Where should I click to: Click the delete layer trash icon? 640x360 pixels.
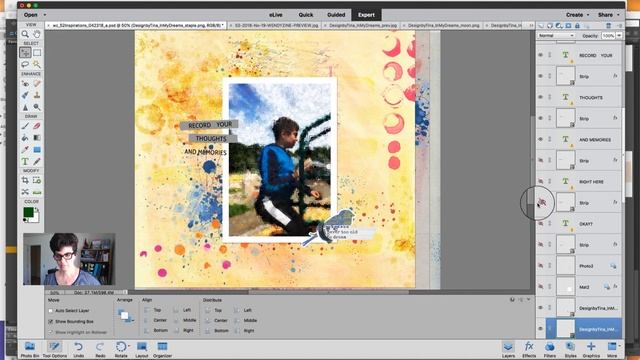tap(608, 25)
